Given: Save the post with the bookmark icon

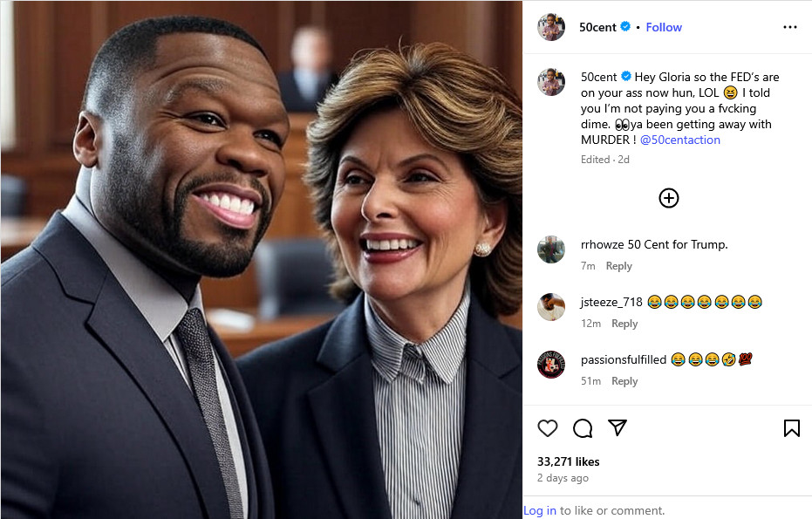Looking at the screenshot, I should (792, 427).
